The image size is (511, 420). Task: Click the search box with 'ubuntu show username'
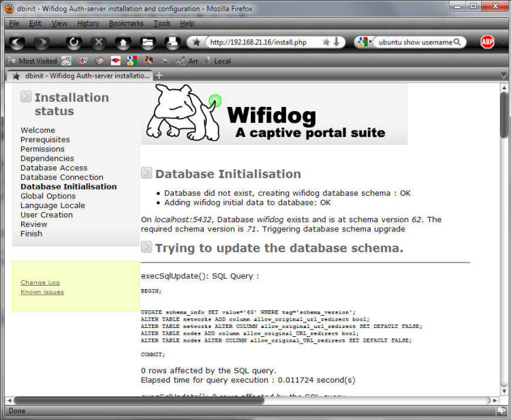pos(416,42)
